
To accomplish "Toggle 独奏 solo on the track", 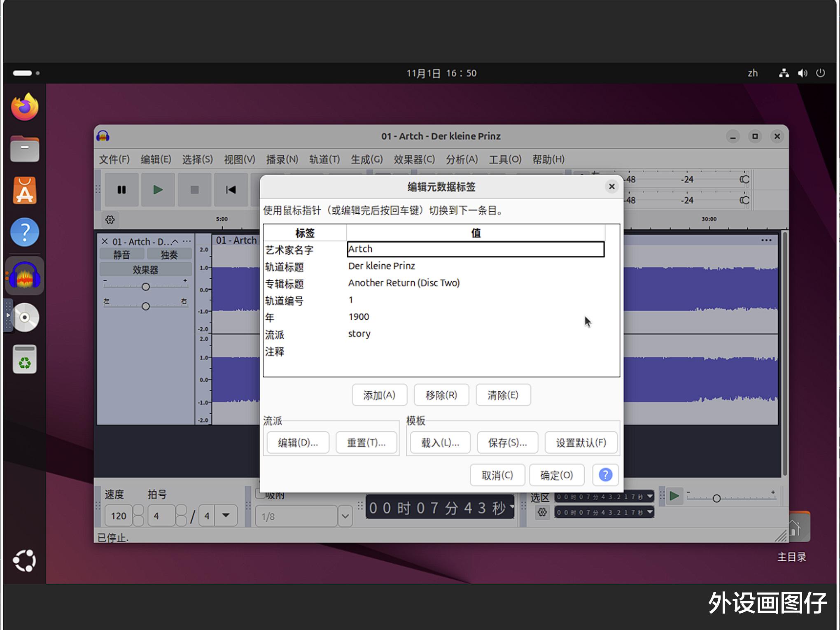I will point(169,254).
